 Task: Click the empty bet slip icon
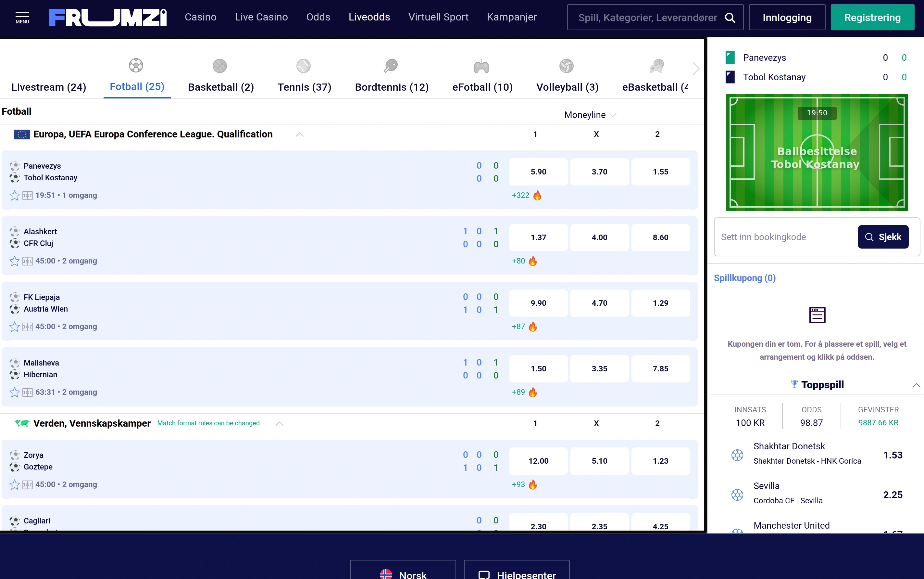point(817,315)
